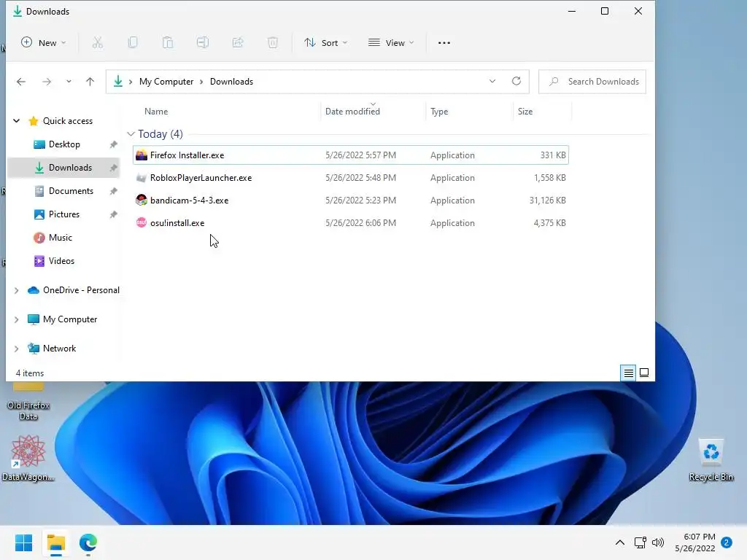Click the Cut scissors icon in toolbar
Viewport: 747px width, 560px height.
(97, 43)
